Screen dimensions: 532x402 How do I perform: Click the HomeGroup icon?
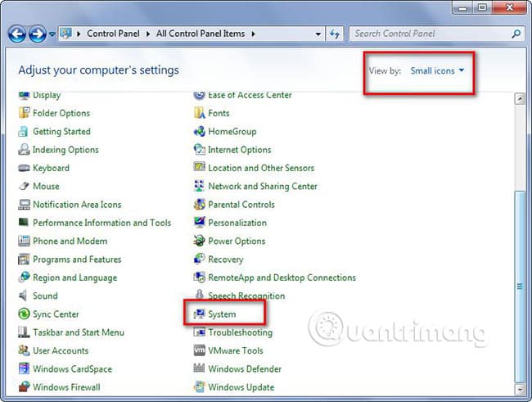199,131
